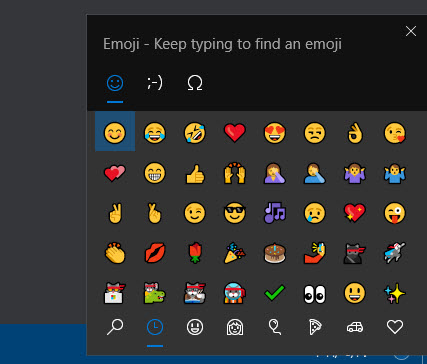Insert the face with tears of joy emoji

point(155,132)
